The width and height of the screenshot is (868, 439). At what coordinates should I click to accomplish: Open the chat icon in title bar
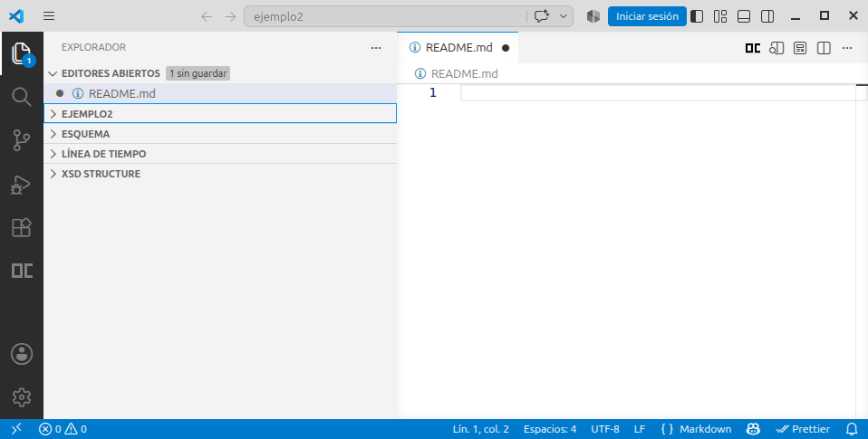[x=542, y=16]
